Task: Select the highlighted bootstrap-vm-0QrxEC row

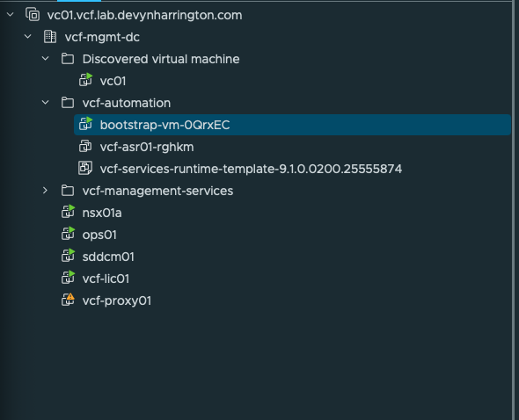Action: pos(293,125)
